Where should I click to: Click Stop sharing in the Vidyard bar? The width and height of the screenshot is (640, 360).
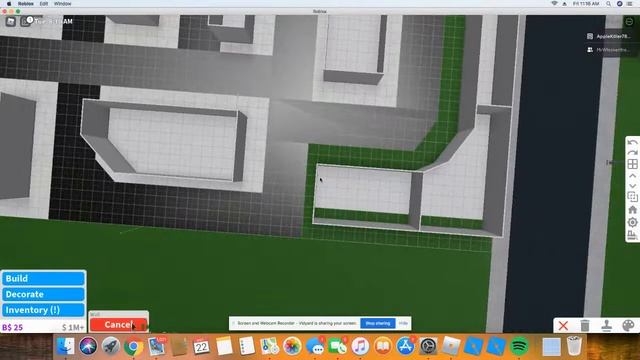[x=378, y=323]
